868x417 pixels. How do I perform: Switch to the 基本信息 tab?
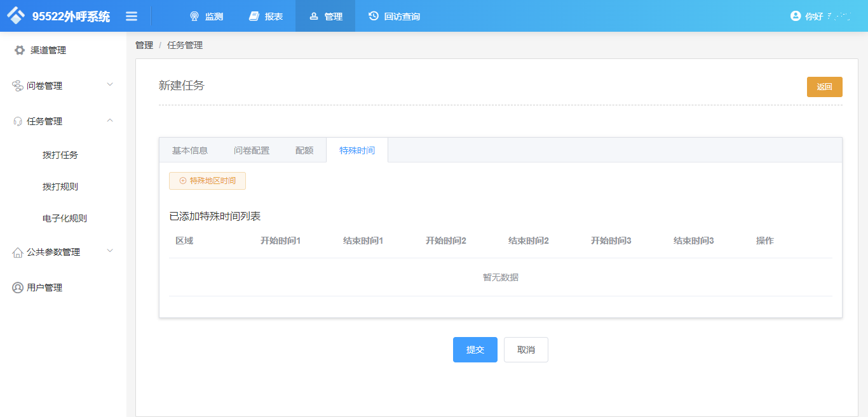point(189,150)
